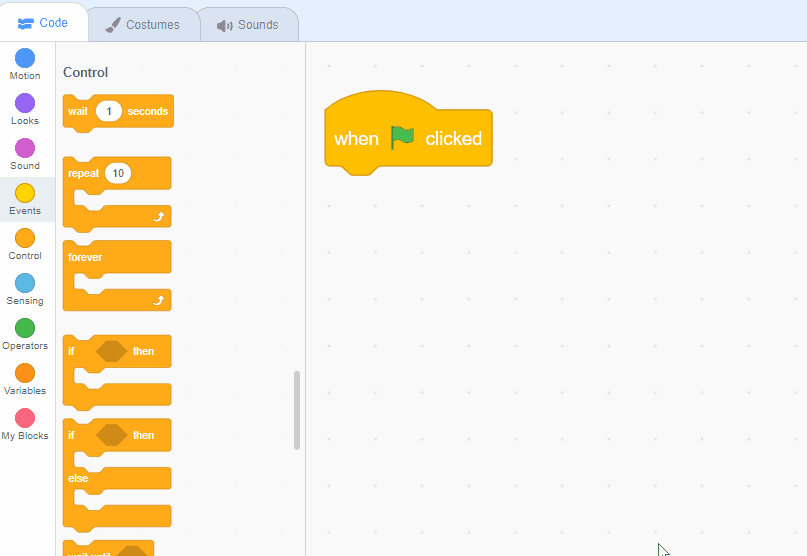Select the Sensing blocks category

pos(25,289)
